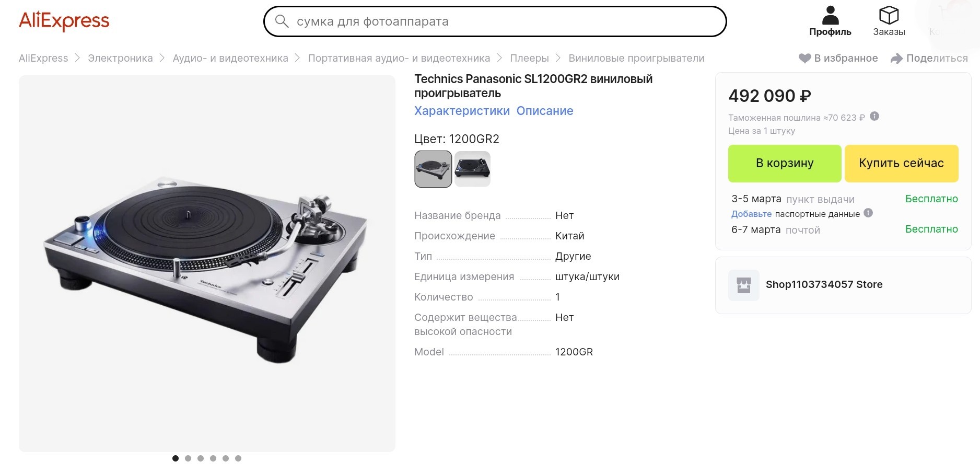Go to the last image carousel dot
The height and width of the screenshot is (473, 980).
(238, 458)
